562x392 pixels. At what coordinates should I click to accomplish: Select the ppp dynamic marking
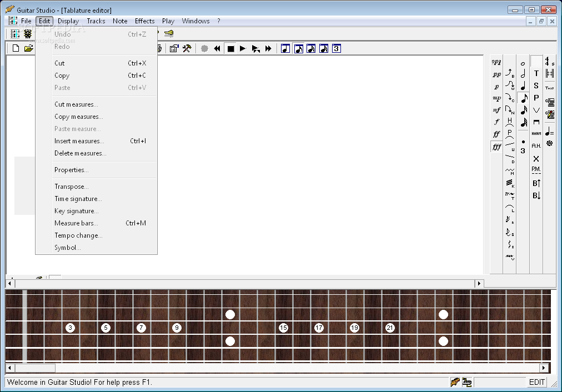496,63
